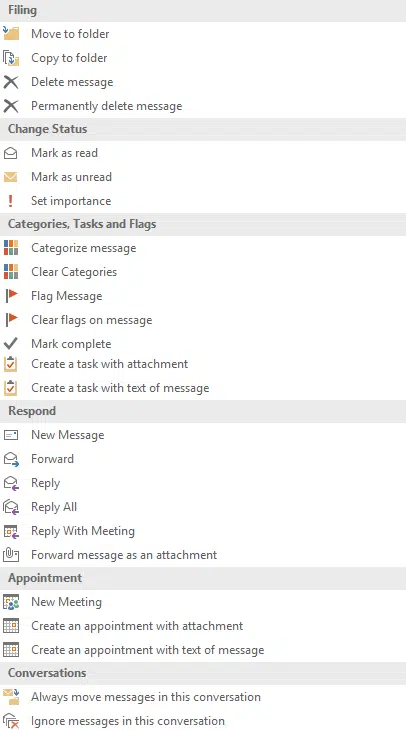Click the Mark complete checkmark icon
Image resolution: width=406 pixels, height=731 pixels.
pyautogui.click(x=10, y=344)
